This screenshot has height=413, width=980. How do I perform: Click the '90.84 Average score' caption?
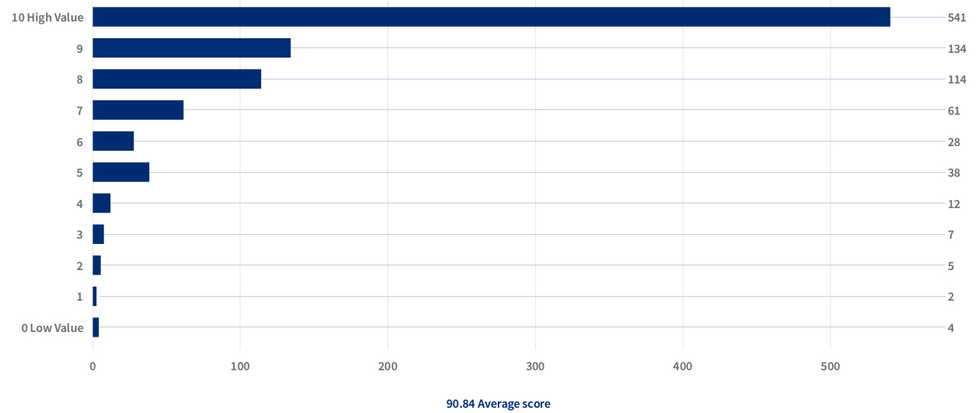[x=498, y=403]
